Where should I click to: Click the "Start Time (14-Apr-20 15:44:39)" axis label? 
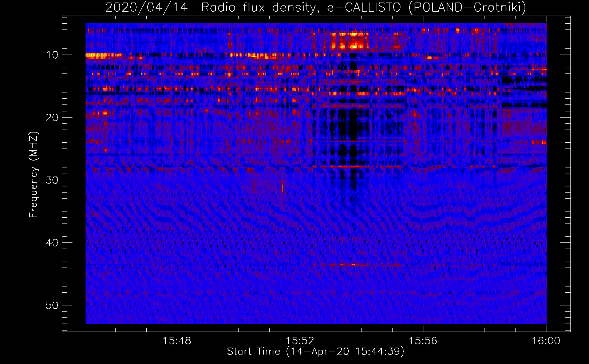pos(316,352)
